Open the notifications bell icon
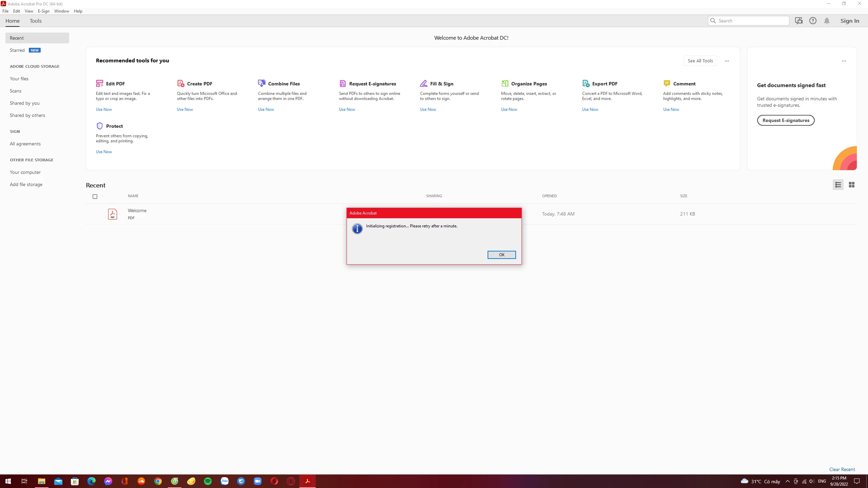Image resolution: width=868 pixels, height=488 pixels. coord(827,21)
